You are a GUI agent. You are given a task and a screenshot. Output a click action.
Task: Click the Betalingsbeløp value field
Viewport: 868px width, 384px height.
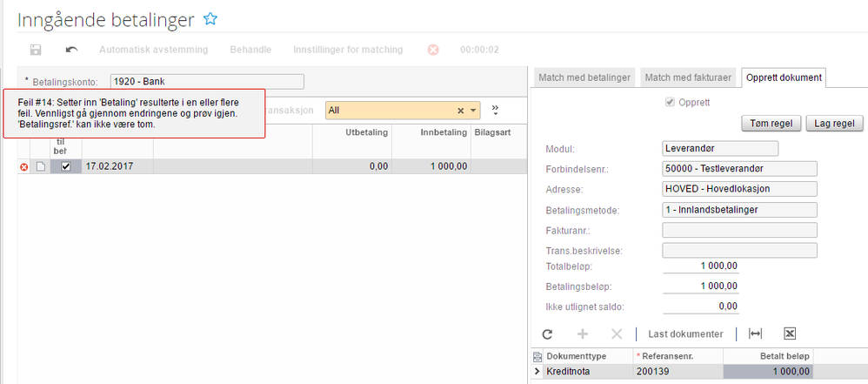pyautogui.click(x=700, y=286)
